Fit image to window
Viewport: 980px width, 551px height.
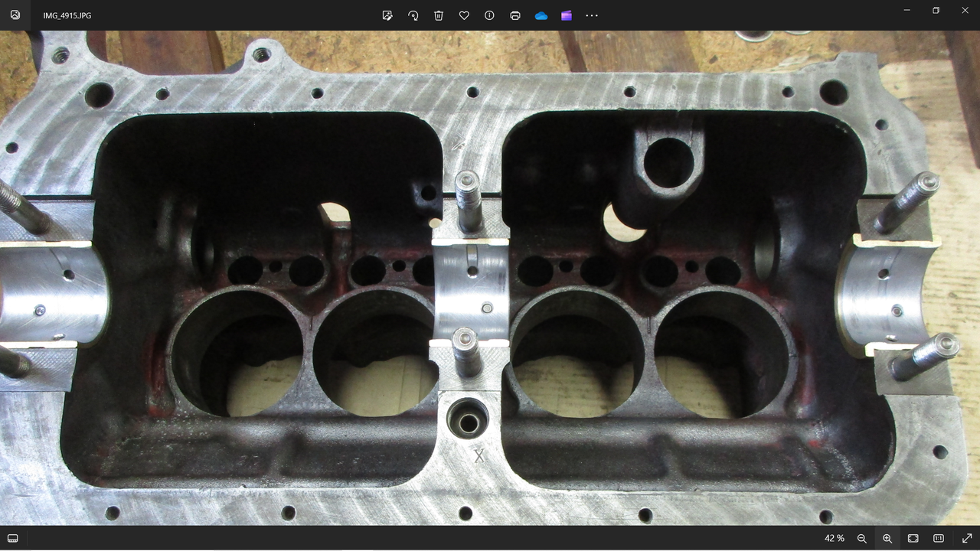[x=913, y=539]
